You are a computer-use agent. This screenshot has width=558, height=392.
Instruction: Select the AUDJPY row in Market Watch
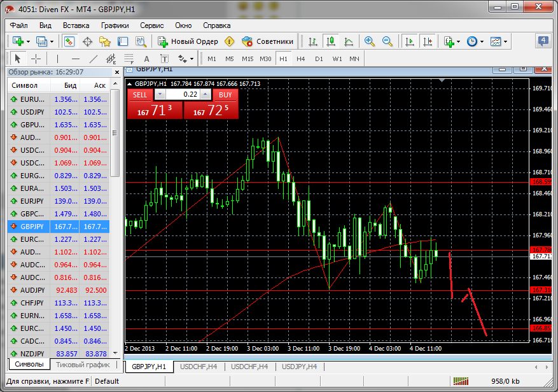tap(59, 290)
